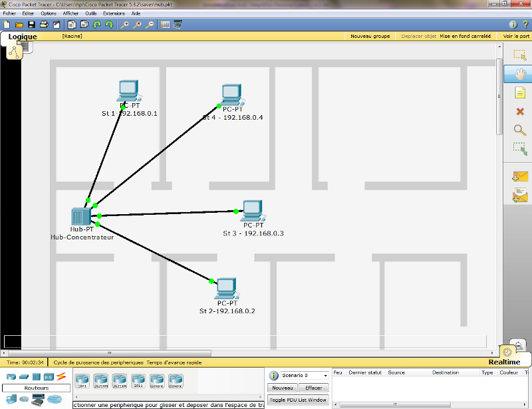
Task: Choose the Select tool with dashed rectangle
Action: coord(519,55)
